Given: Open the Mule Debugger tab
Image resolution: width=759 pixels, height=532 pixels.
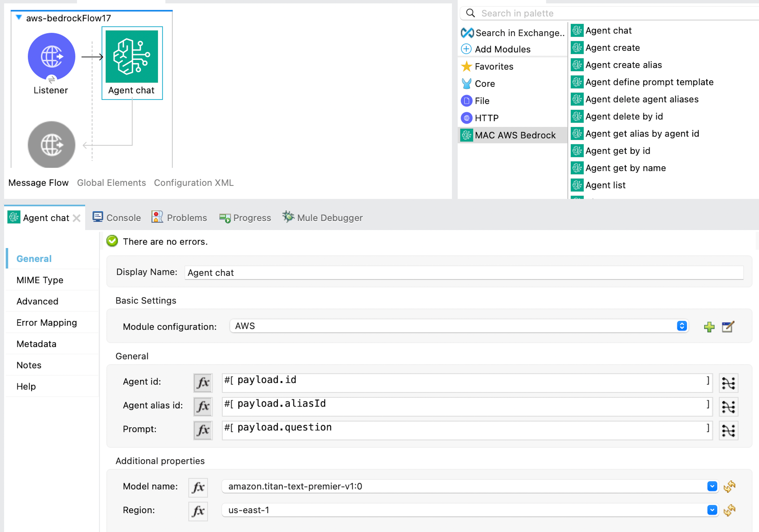Looking at the screenshot, I should [322, 218].
